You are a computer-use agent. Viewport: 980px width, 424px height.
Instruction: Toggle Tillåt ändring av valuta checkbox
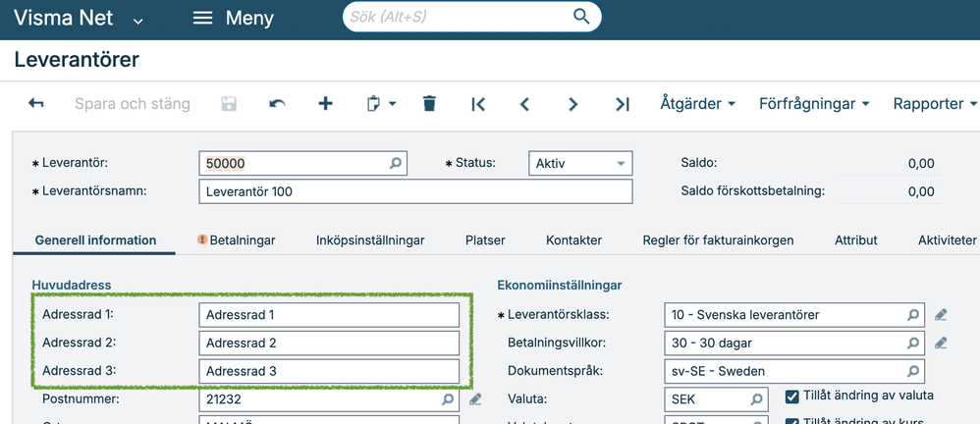point(792,397)
